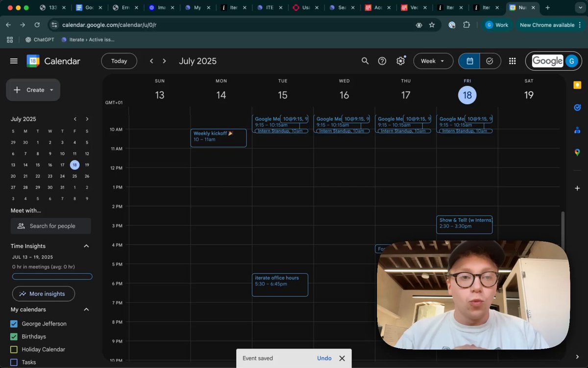Open the settings gear menu

click(401, 61)
